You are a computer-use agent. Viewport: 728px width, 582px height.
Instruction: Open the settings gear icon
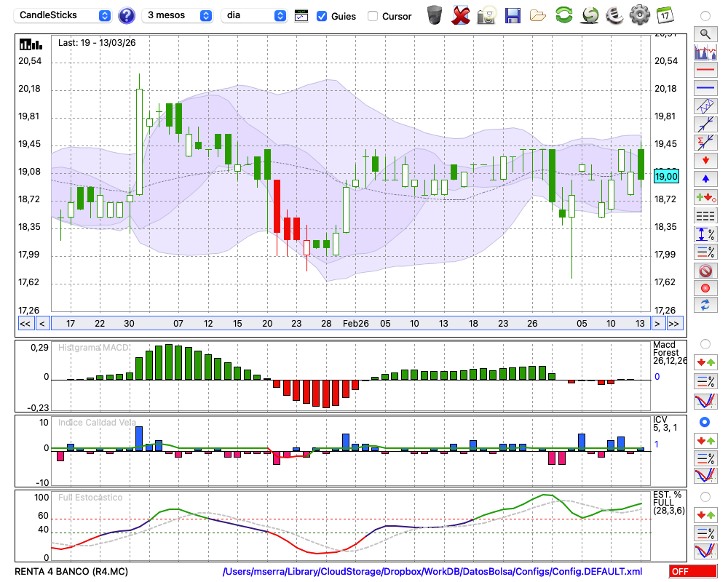click(639, 15)
